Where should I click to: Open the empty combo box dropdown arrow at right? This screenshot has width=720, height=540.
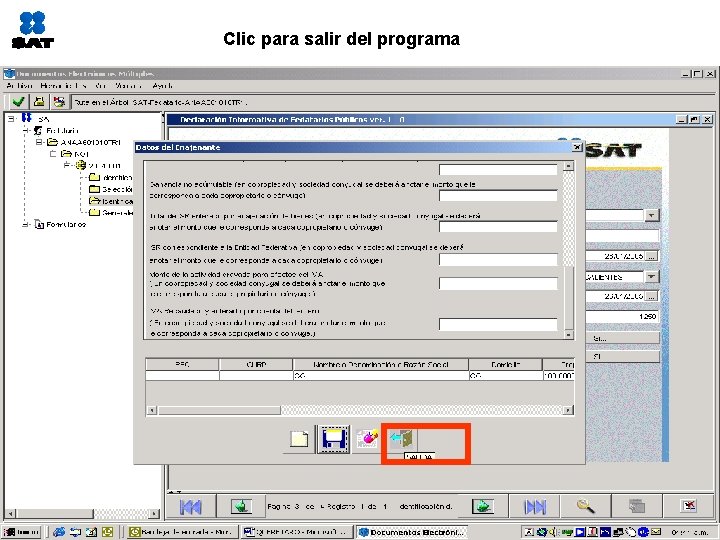(652, 215)
